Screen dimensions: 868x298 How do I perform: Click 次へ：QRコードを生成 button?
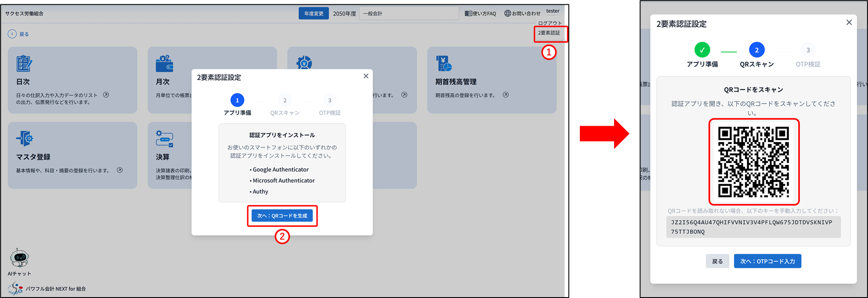282,216
